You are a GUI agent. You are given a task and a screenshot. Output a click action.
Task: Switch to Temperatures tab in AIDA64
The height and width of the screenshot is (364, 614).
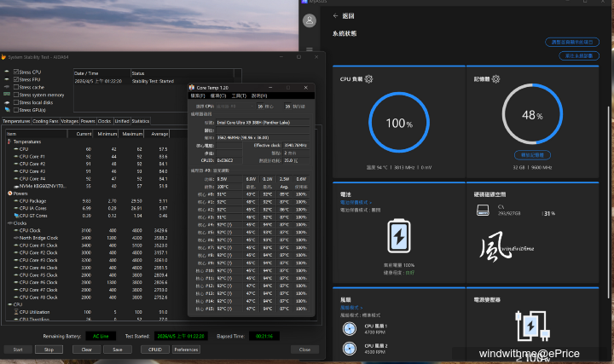tap(16, 121)
